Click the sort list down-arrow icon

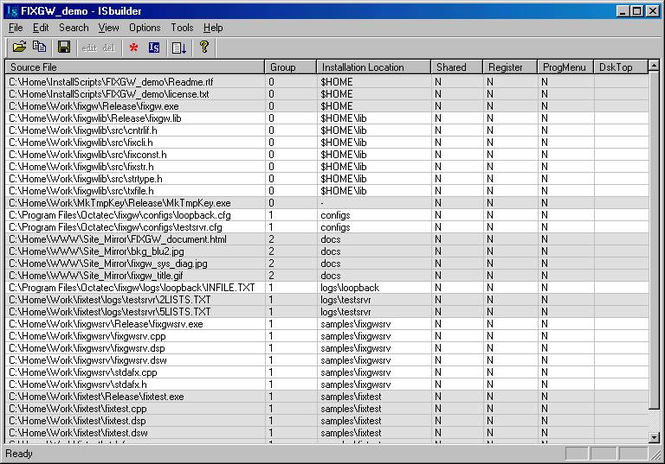pos(179,47)
